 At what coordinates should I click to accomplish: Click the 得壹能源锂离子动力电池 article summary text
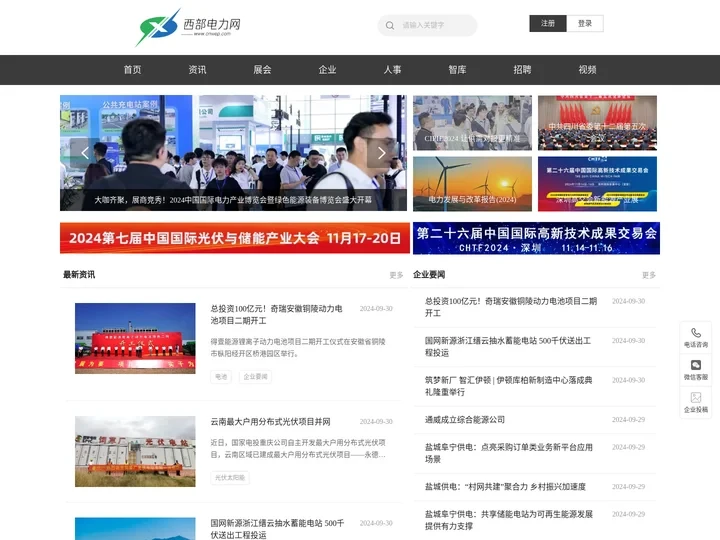(298, 348)
